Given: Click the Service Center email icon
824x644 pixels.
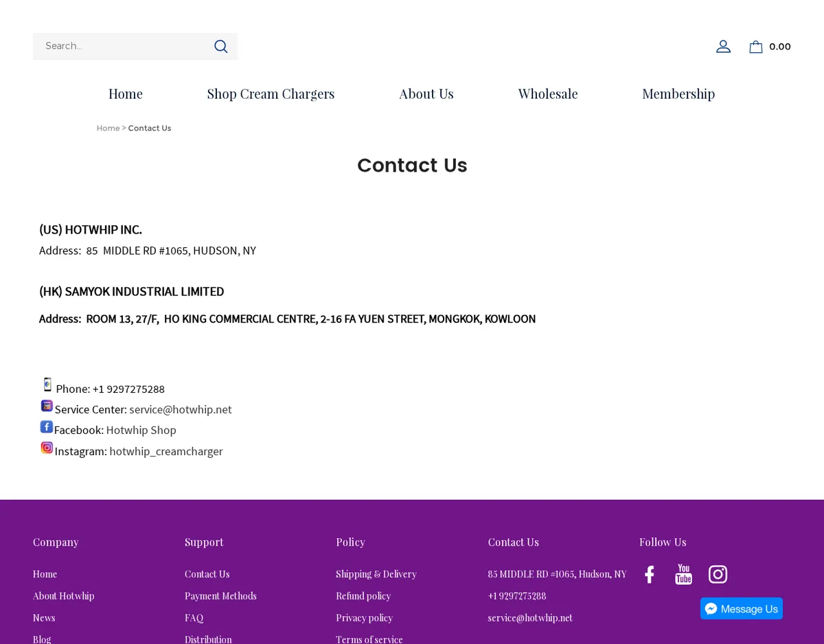Looking at the screenshot, I should tap(47, 406).
